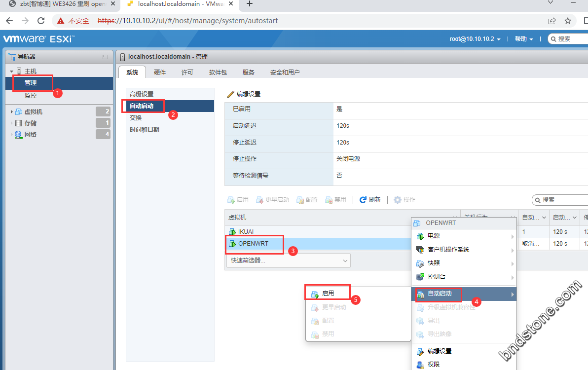This screenshot has height=370, width=588.
Task: Open the 控制台 submenu
Action: pyautogui.click(x=464, y=277)
